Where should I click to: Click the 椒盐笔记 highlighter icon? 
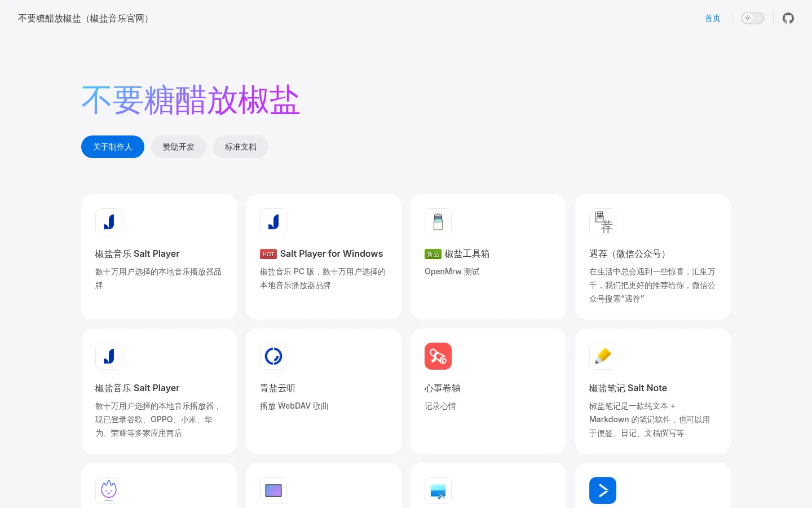point(603,356)
